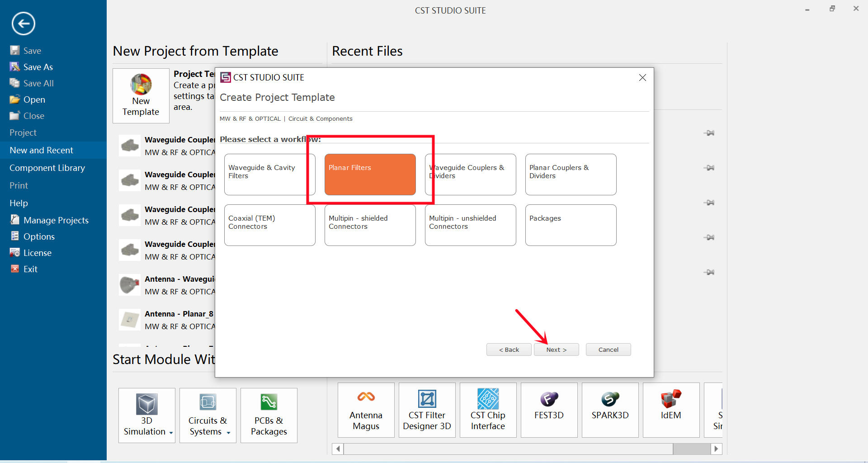The width and height of the screenshot is (868, 463).
Task: Select the Waveguide & Cavity Filters workflow
Action: 269,175
